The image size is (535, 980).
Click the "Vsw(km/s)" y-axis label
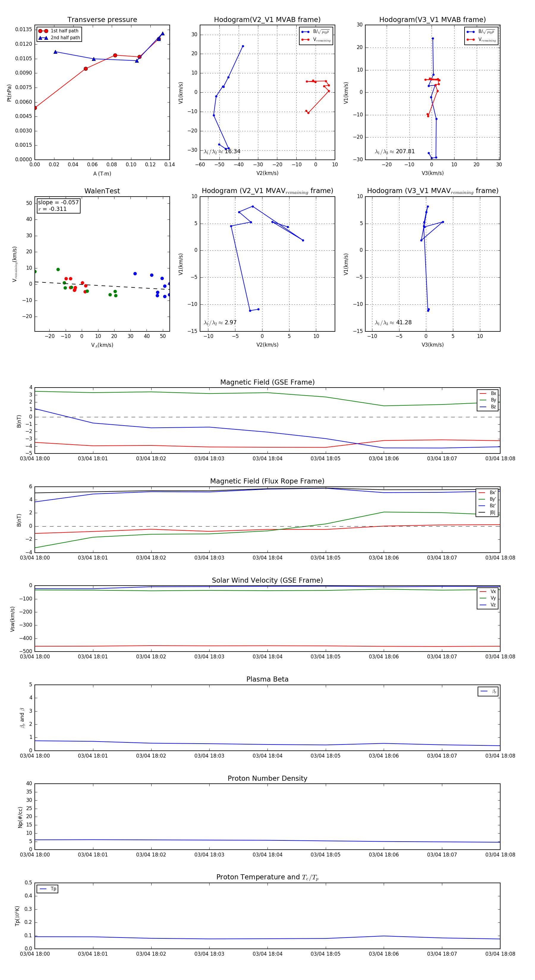pyautogui.click(x=12, y=619)
